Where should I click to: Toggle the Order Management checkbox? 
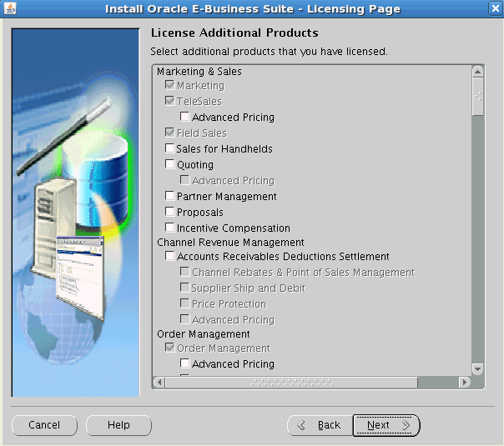pyautogui.click(x=169, y=348)
